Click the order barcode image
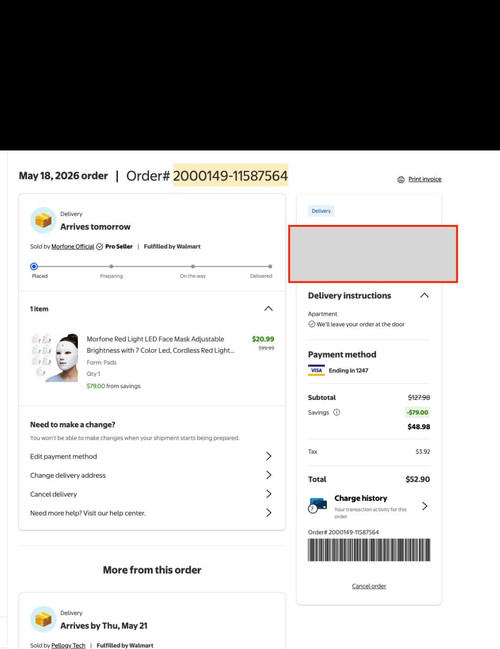The width and height of the screenshot is (500, 649). [369, 550]
